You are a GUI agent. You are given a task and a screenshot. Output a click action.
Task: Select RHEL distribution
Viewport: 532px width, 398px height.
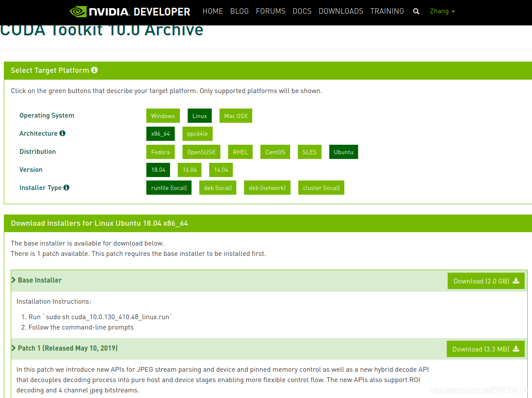pyautogui.click(x=241, y=152)
